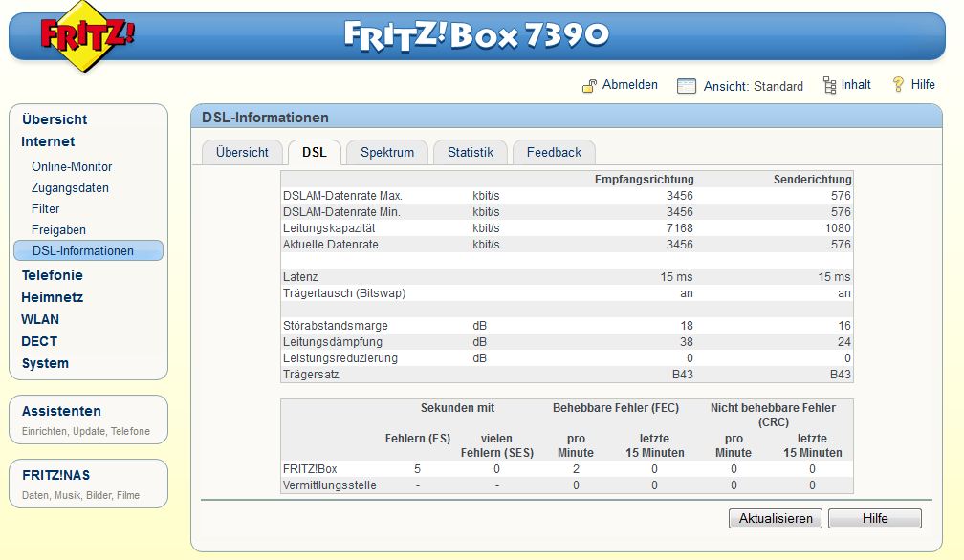Open Übersicht in the sidebar

(x=55, y=119)
